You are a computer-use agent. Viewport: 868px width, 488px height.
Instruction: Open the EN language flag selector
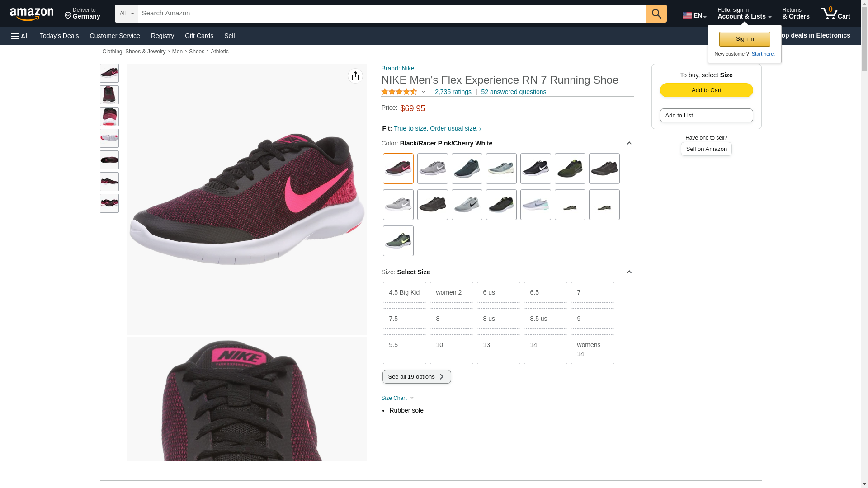click(694, 15)
